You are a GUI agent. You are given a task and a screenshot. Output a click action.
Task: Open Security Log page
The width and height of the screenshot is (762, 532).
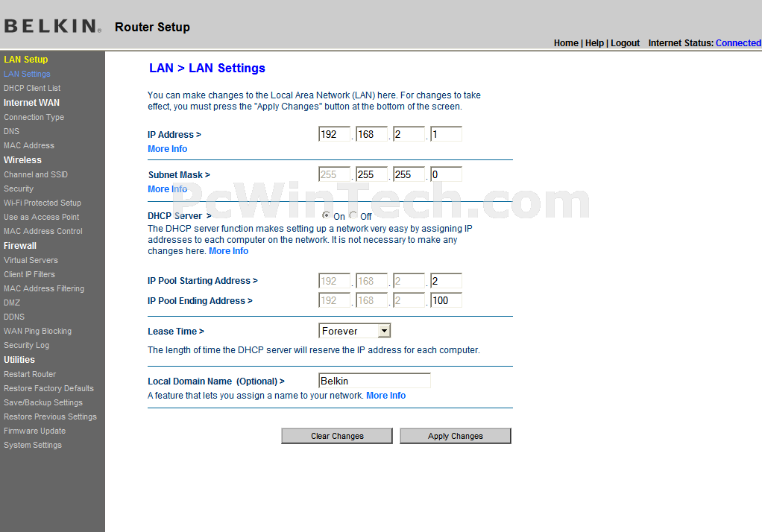(26, 346)
